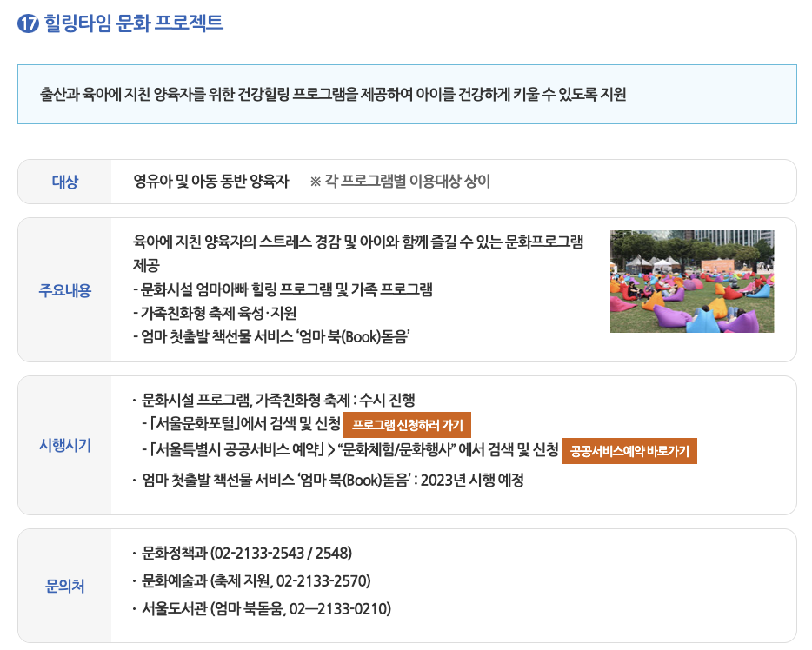812x650 pixels.
Task: Click the '문의처' row label
Action: pyautogui.click(x=64, y=586)
